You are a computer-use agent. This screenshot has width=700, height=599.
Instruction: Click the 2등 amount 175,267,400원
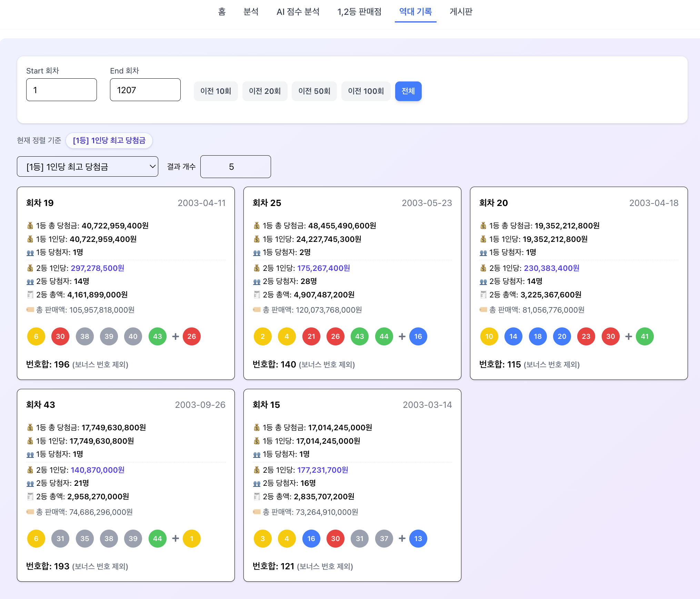[x=324, y=268]
